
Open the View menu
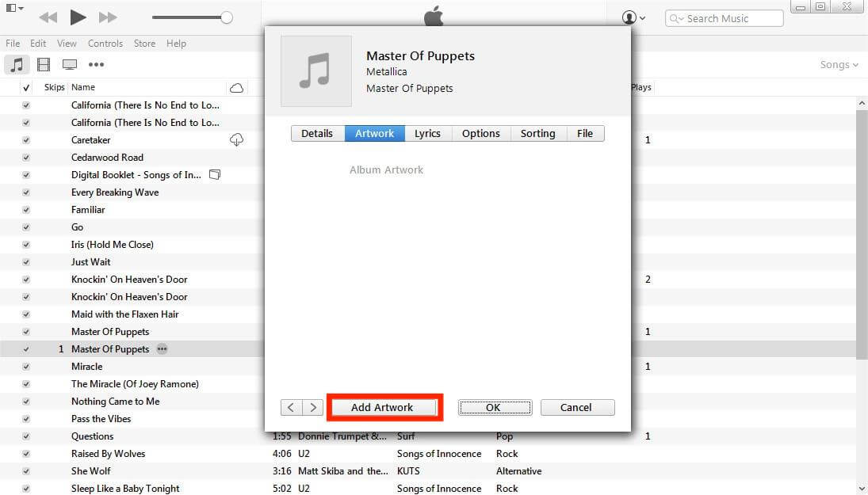(67, 43)
